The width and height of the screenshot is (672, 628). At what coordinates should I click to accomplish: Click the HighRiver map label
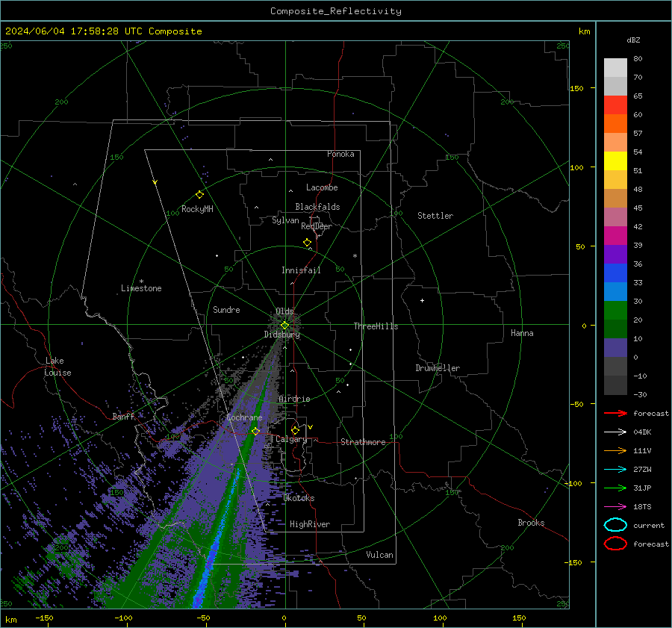tap(310, 524)
